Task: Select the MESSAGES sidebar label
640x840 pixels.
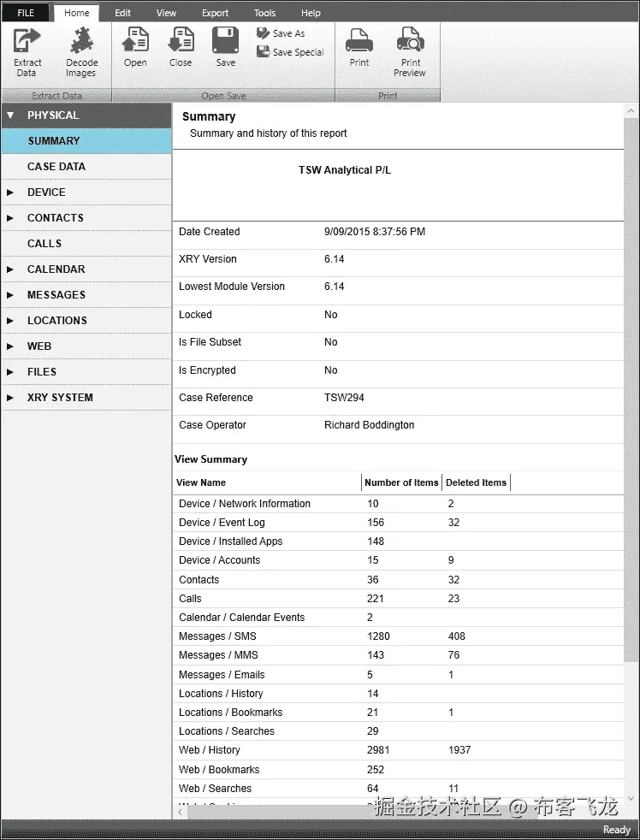Action: pos(56,295)
